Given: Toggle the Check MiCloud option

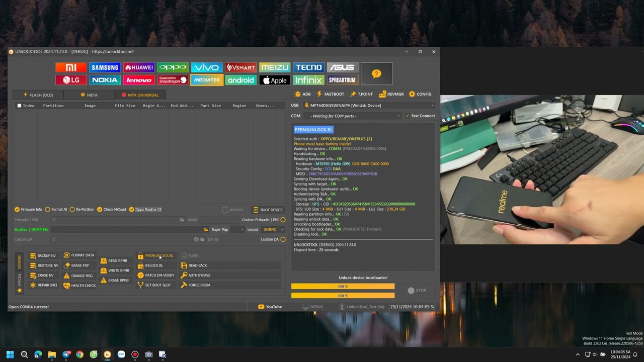Looking at the screenshot, I should [111, 209].
